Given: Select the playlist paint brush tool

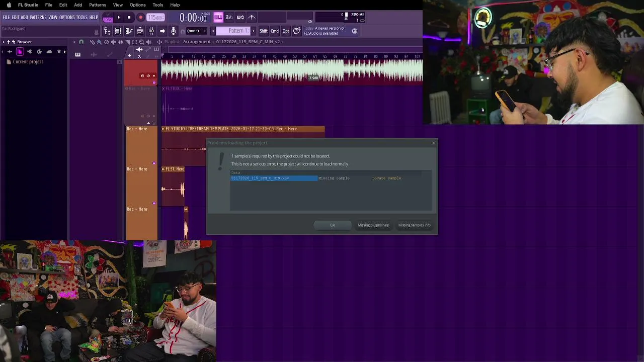Looking at the screenshot, I should pos(99,42).
